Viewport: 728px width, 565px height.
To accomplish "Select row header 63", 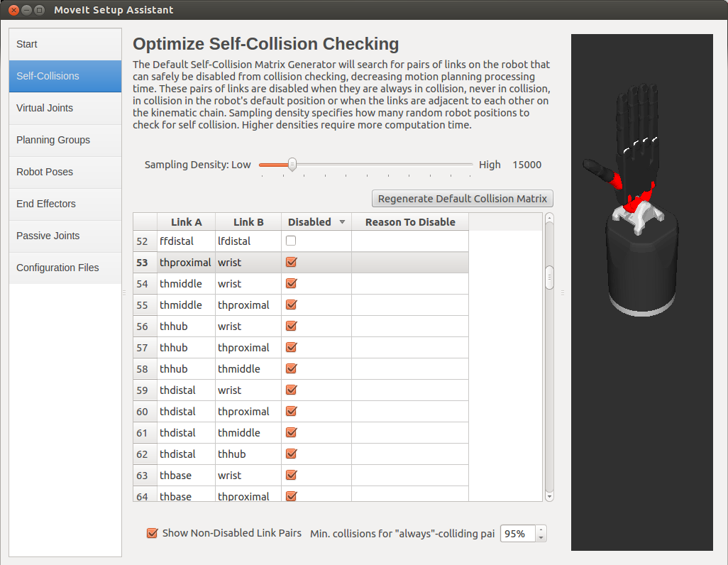I will 145,476.
